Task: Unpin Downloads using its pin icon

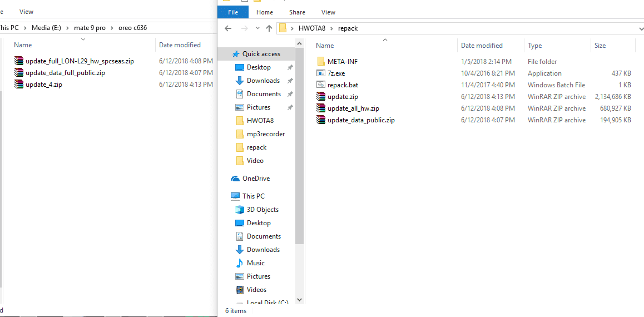Action: point(290,81)
